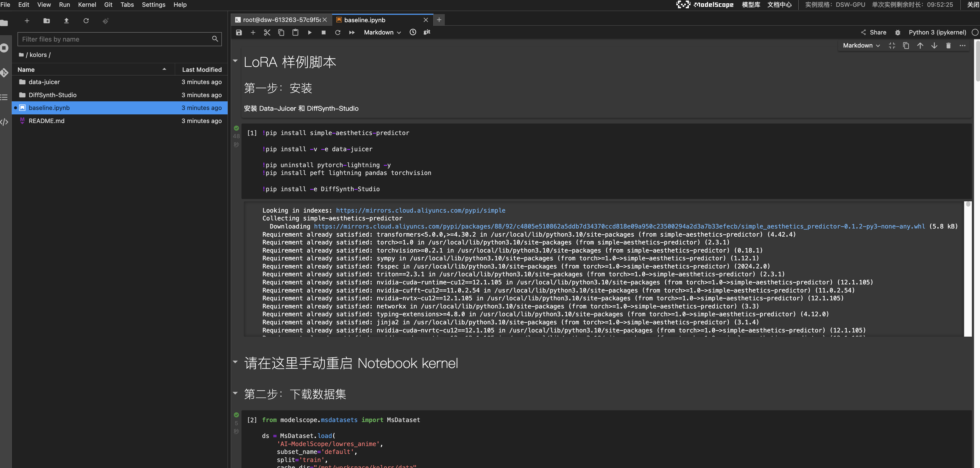Screen dimensions: 980x468
Task: Switch kernel via Python 3 (ipykernel)
Action: click(x=937, y=32)
